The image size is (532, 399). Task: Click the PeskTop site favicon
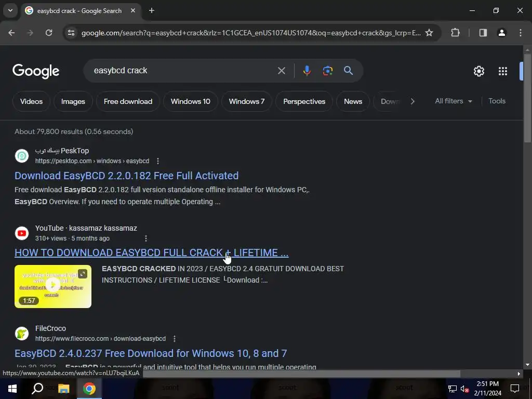pyautogui.click(x=22, y=156)
